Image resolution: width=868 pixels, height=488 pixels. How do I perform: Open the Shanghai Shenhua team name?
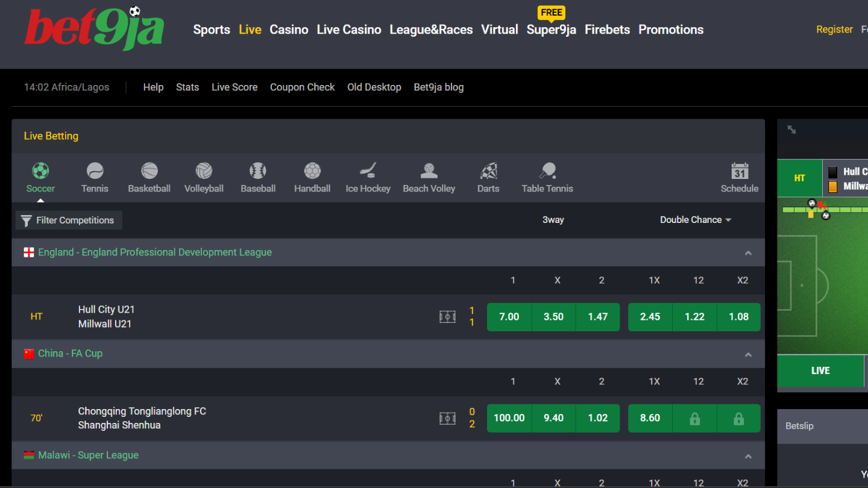point(119,425)
